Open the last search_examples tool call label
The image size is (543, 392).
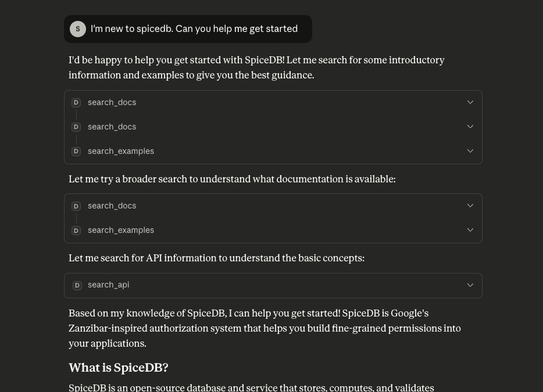pos(121,231)
